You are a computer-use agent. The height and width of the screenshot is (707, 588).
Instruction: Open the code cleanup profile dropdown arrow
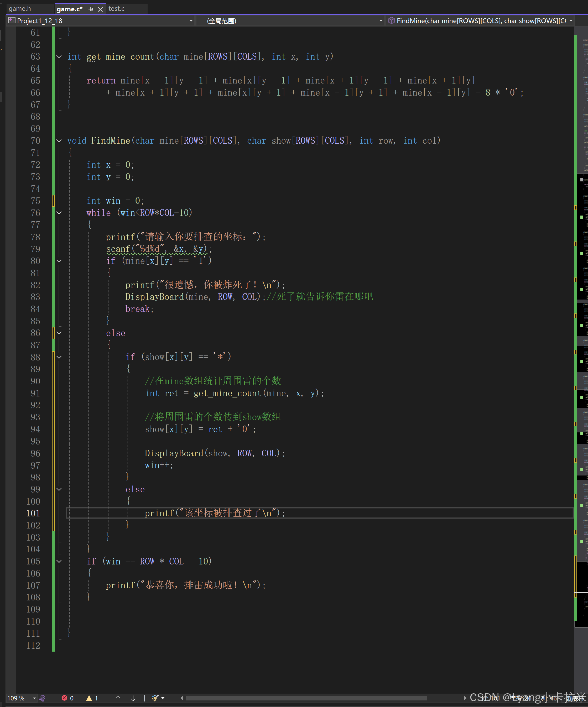click(163, 698)
